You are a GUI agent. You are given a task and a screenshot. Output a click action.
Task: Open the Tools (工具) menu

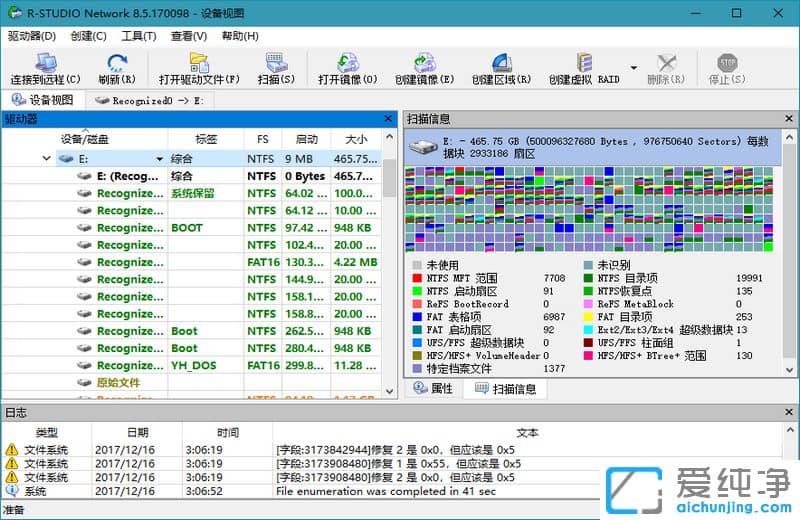click(x=138, y=36)
